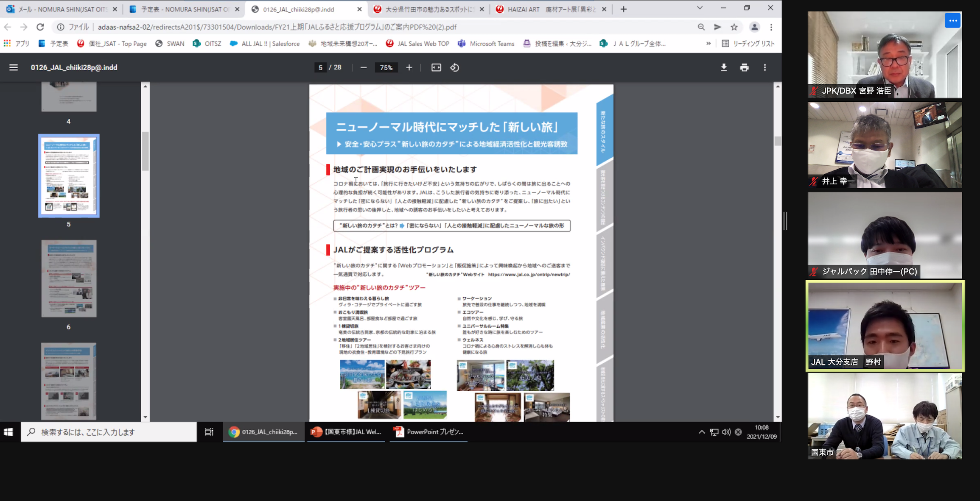Zoom out with the minus icon

click(364, 67)
